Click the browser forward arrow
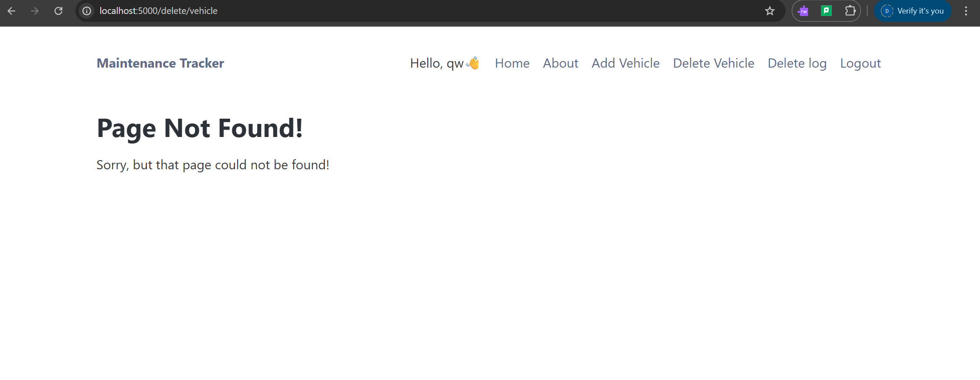The width and height of the screenshot is (980, 380). point(35,11)
